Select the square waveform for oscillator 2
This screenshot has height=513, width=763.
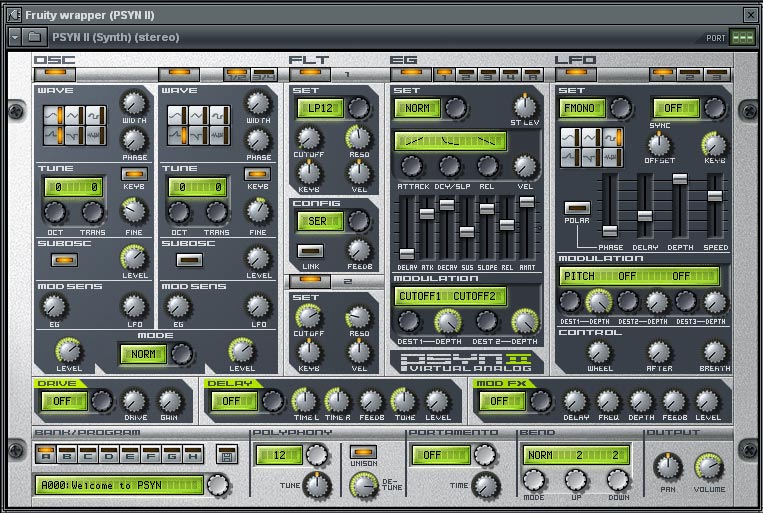click(x=220, y=116)
